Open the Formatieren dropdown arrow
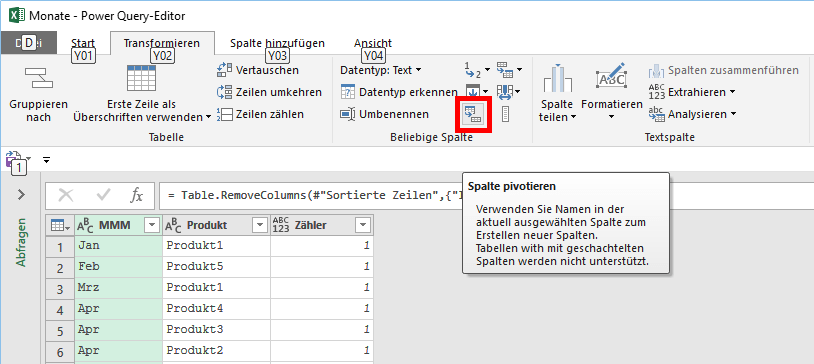This screenshot has height=364, width=814. pos(612,117)
